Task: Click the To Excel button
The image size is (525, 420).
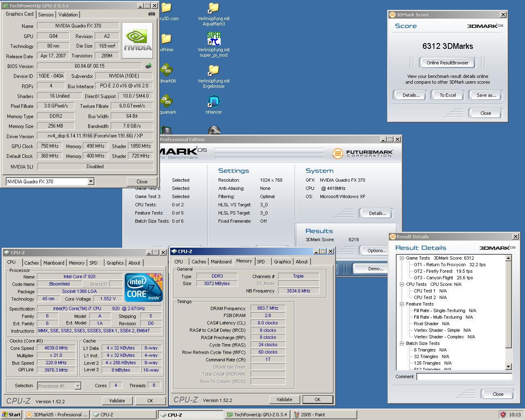Action: click(448, 95)
